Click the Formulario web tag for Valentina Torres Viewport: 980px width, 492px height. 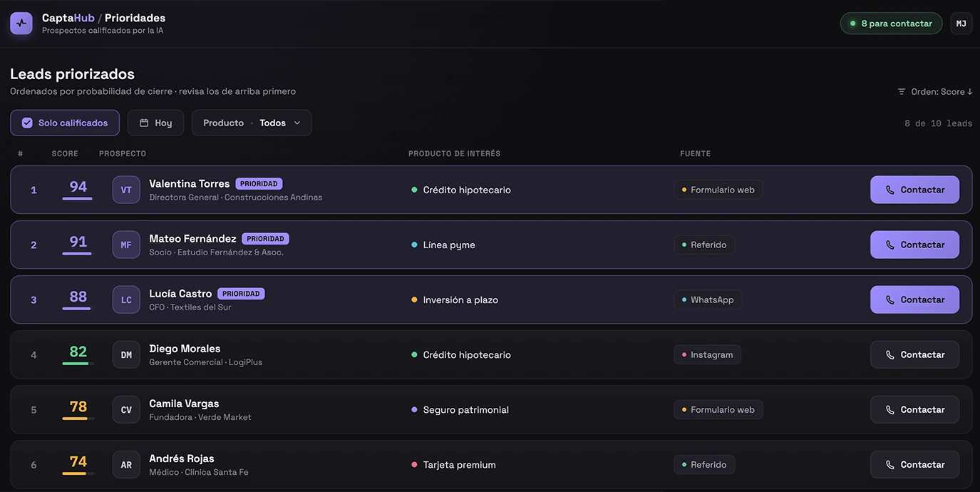[718, 190]
